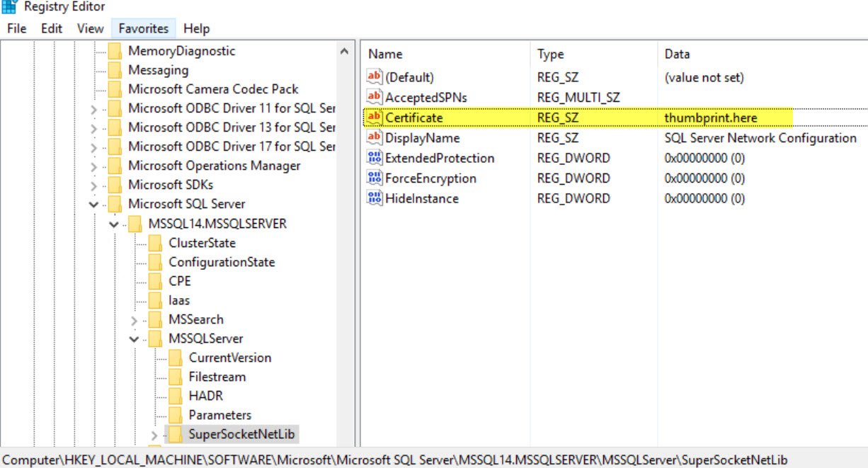Open the Edit menu

coord(52,28)
